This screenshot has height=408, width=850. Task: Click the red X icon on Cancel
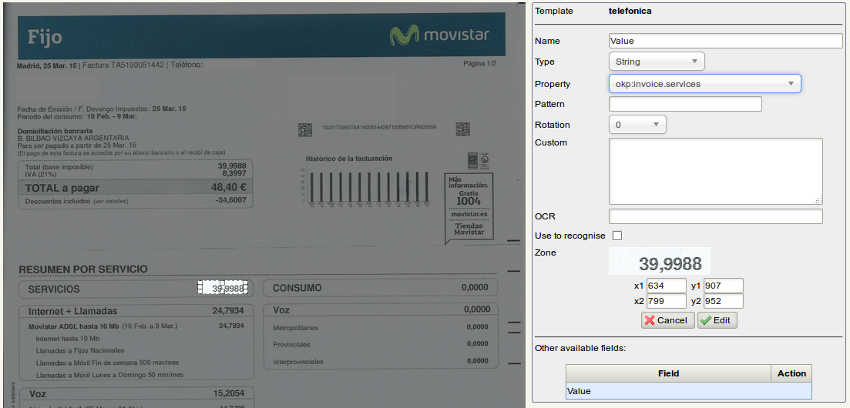[x=649, y=320]
